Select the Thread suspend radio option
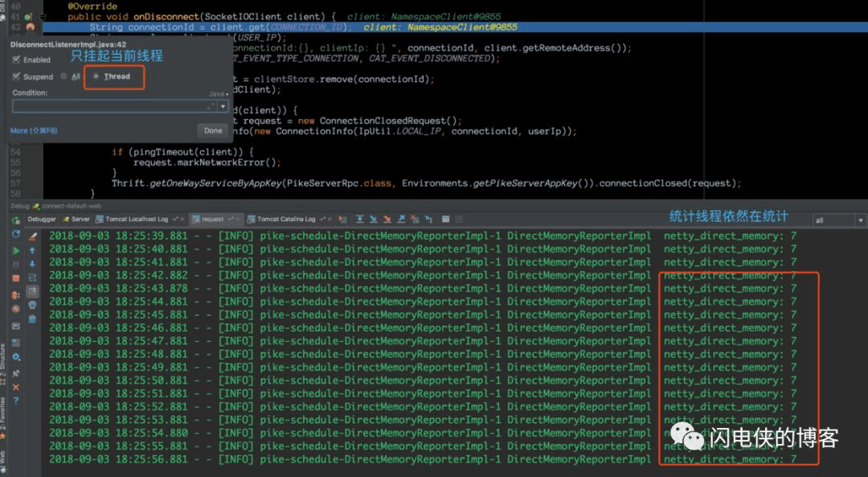Viewport: 868px width, 477px height. tap(96, 76)
